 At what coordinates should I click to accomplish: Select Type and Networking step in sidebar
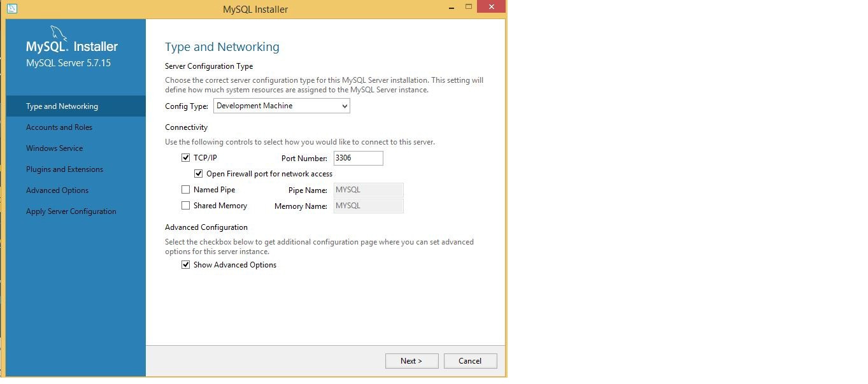62,106
